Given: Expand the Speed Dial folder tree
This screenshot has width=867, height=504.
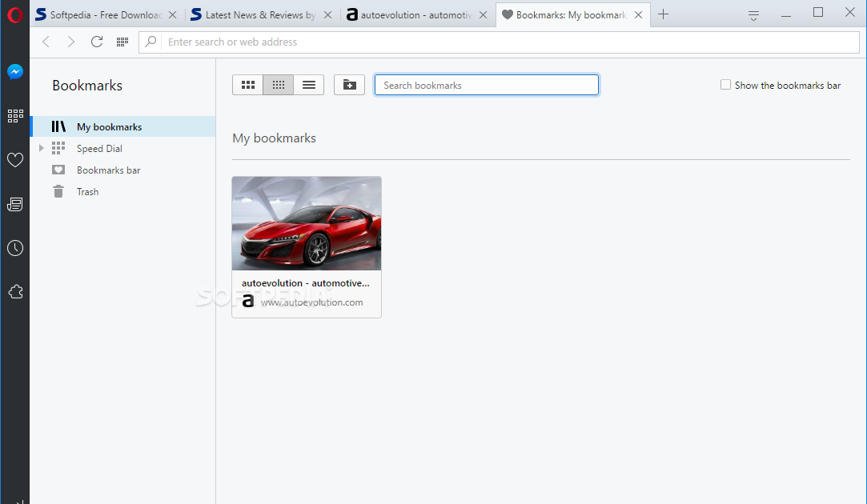Looking at the screenshot, I should click(x=41, y=148).
